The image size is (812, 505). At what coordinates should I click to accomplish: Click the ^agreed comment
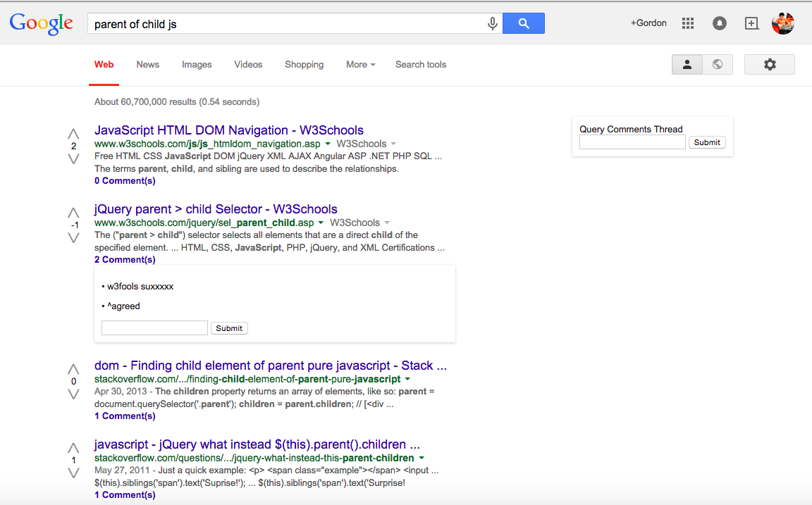pyautogui.click(x=124, y=306)
